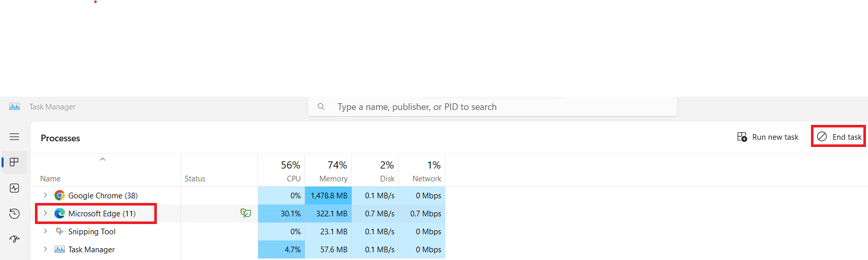The width and height of the screenshot is (868, 260).
Task: Select the Snipping Tool row
Action: click(x=238, y=231)
